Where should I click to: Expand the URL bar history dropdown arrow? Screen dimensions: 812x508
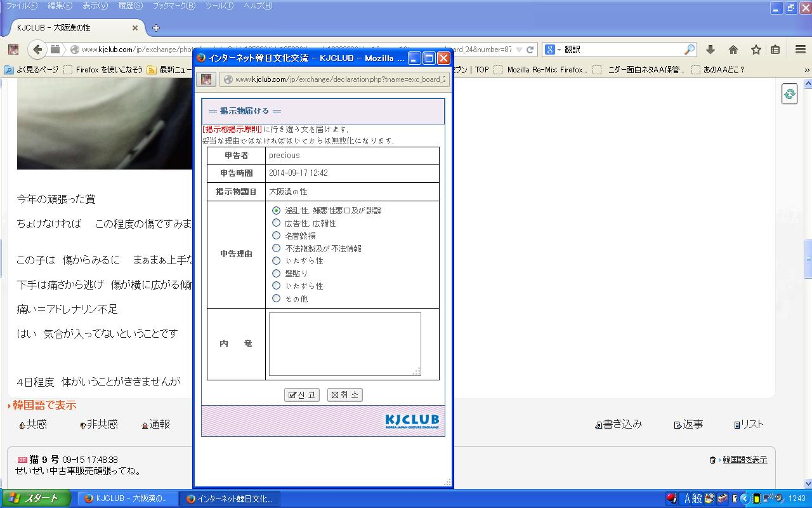[520, 50]
